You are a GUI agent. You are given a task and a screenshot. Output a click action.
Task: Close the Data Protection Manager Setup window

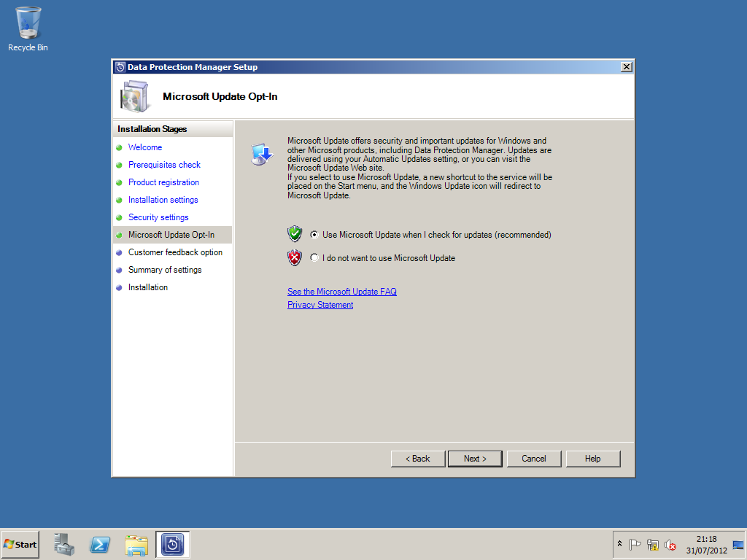point(627,67)
